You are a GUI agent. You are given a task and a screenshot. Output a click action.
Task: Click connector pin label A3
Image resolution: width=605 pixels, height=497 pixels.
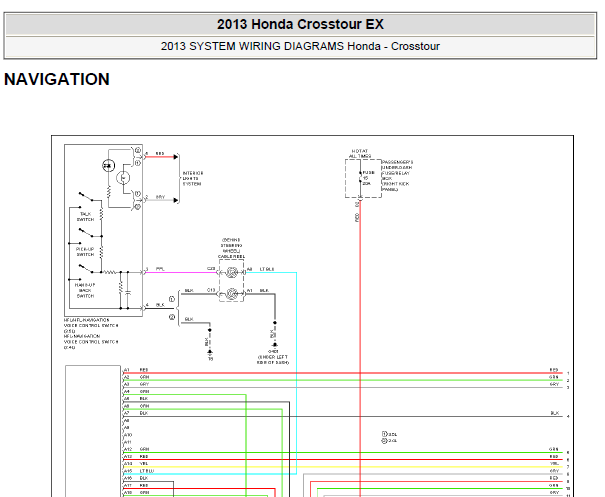pos(127,384)
